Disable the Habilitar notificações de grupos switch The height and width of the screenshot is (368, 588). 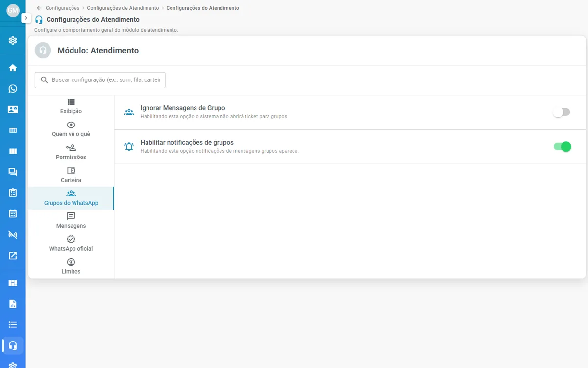pyautogui.click(x=563, y=146)
